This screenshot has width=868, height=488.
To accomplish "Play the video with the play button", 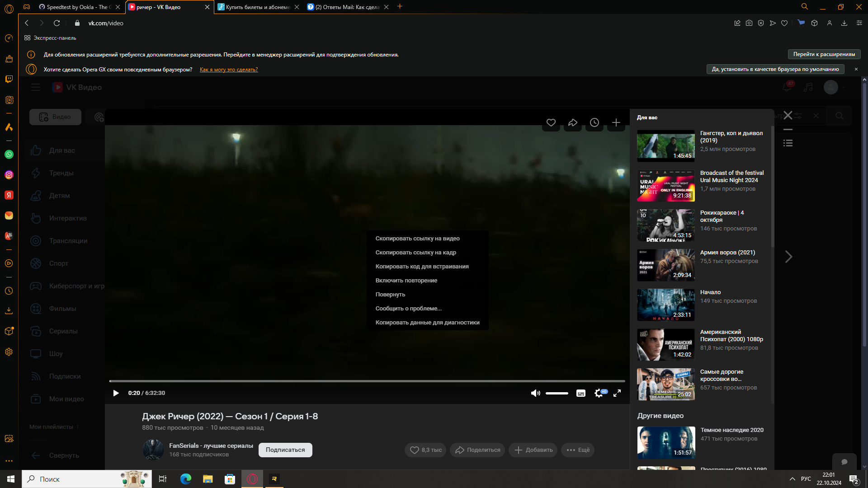I will [116, 393].
